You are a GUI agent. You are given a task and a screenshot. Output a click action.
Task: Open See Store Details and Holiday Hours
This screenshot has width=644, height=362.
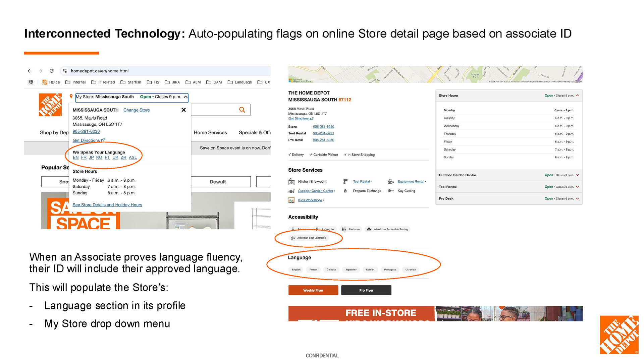[x=107, y=205]
